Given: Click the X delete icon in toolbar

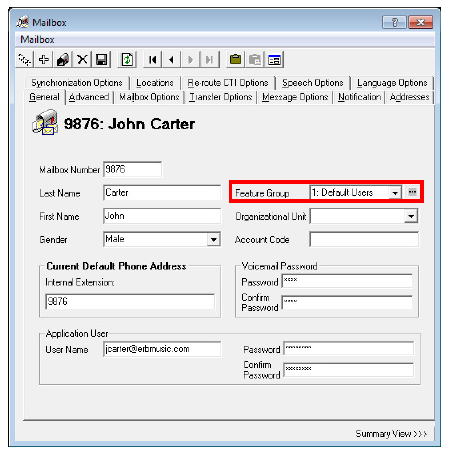Looking at the screenshot, I should [x=82, y=60].
